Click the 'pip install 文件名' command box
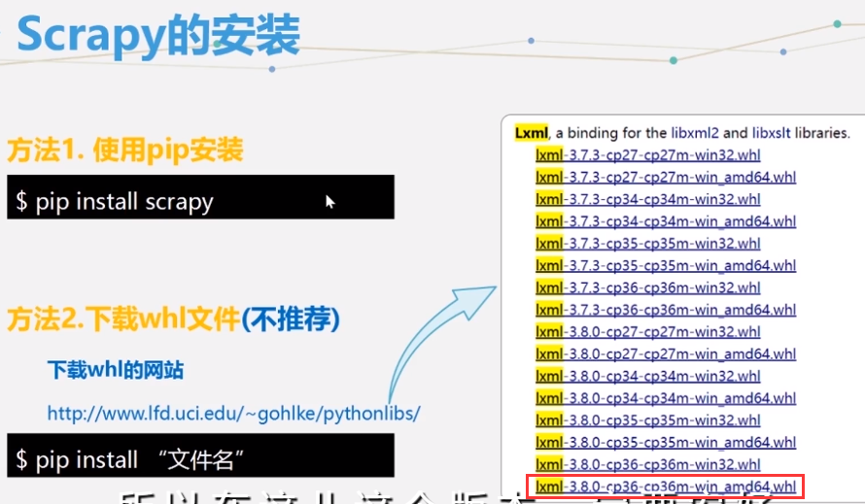The image size is (865, 504). click(201, 454)
